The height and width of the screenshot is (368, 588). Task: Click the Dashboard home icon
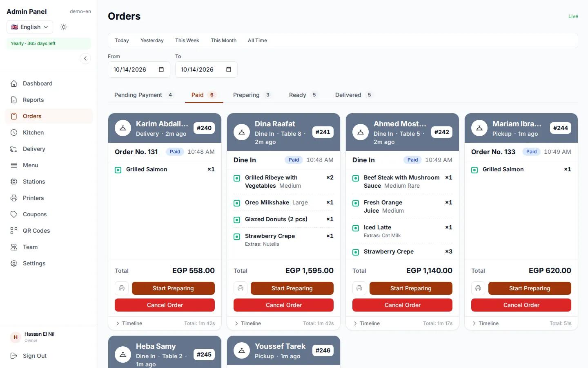click(x=14, y=83)
